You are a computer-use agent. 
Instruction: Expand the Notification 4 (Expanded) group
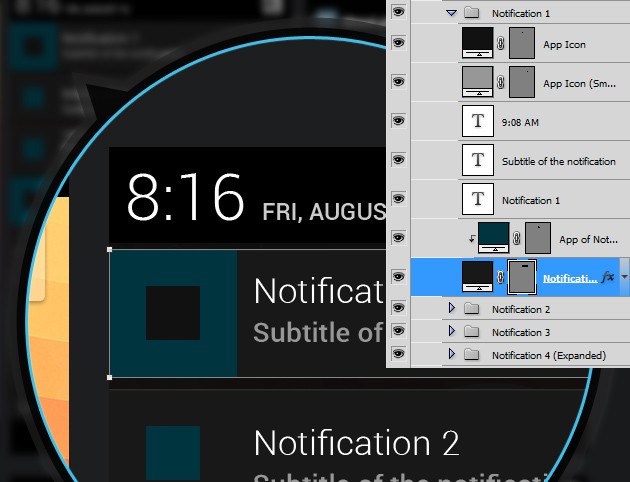coord(451,354)
